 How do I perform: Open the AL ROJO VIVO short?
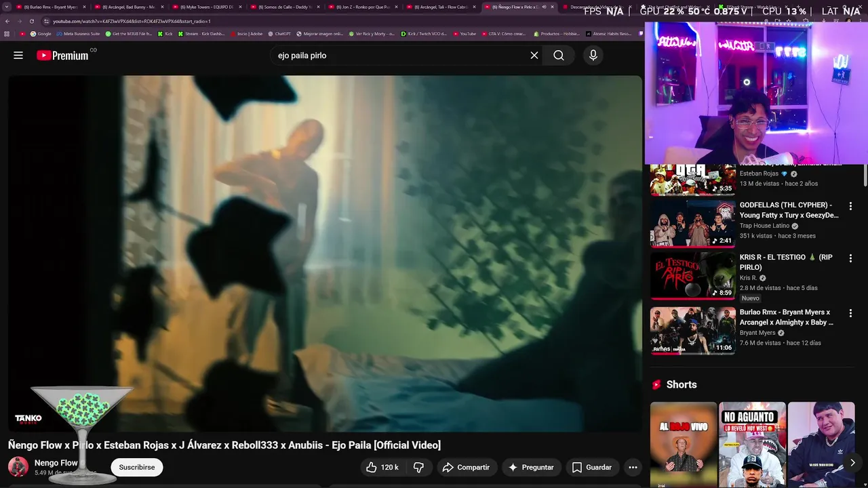pos(684,445)
